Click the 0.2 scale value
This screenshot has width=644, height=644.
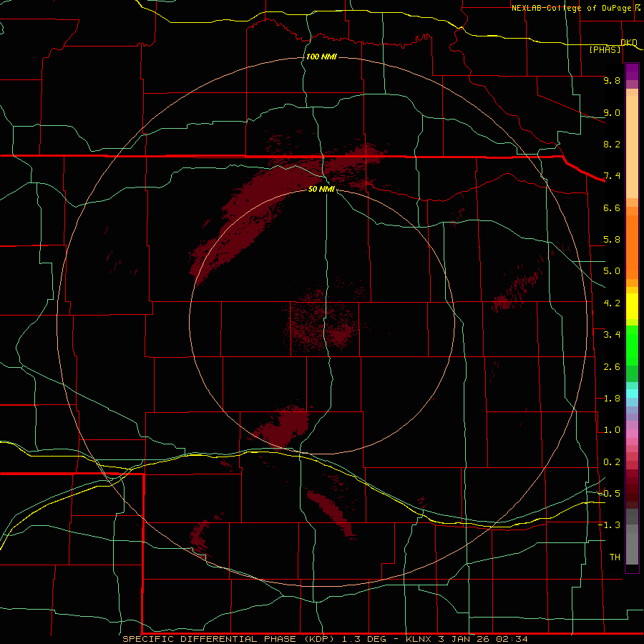pos(612,462)
